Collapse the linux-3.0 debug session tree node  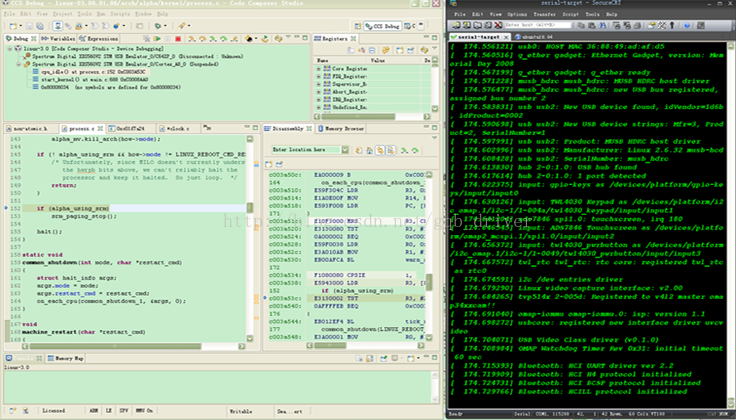(x=9, y=48)
